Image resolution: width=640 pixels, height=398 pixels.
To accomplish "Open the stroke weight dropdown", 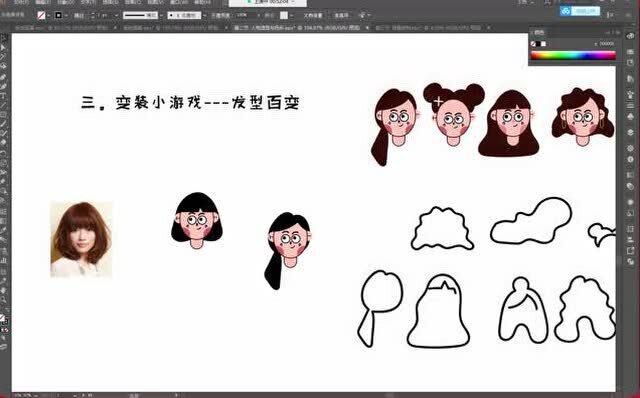I will click(x=116, y=16).
